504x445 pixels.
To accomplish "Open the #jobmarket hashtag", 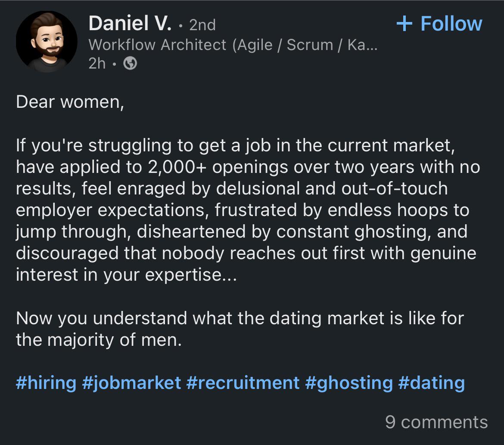I will (x=131, y=383).
